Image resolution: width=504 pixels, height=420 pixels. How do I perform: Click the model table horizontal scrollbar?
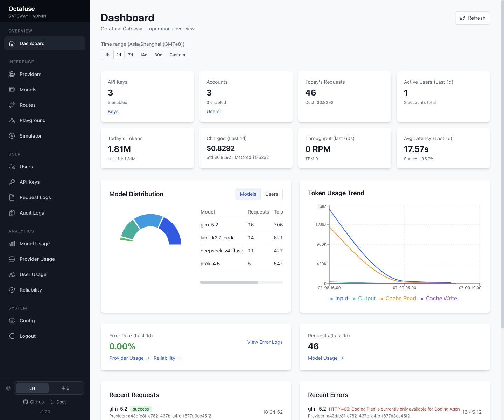pyautogui.click(x=229, y=282)
